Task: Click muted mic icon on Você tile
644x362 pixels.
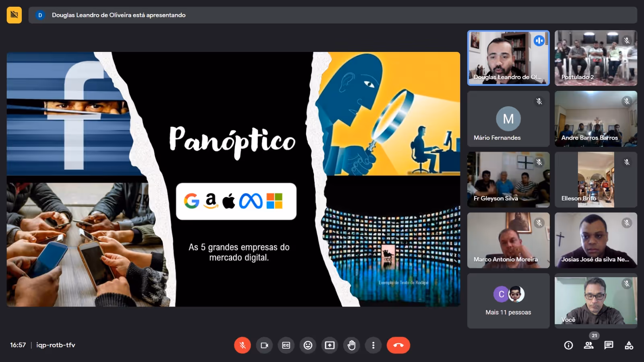Action: click(x=627, y=284)
